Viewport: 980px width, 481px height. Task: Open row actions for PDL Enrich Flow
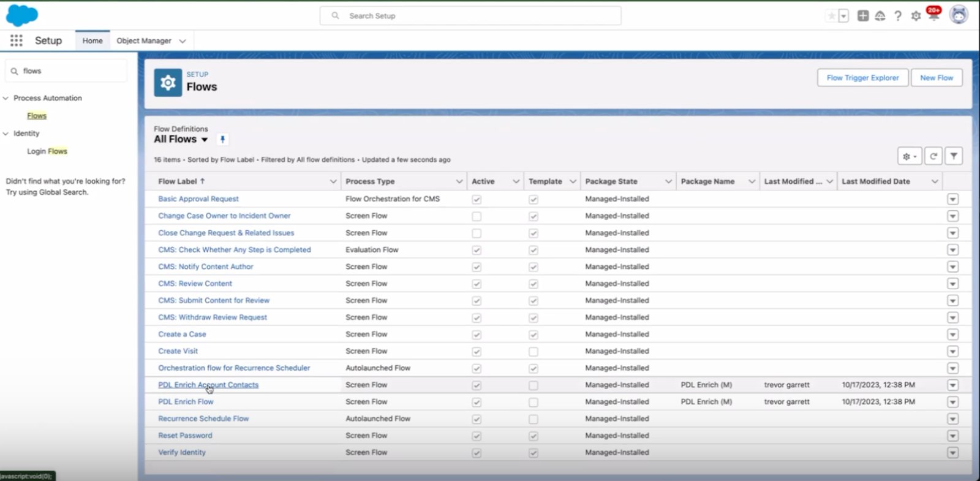coord(952,402)
